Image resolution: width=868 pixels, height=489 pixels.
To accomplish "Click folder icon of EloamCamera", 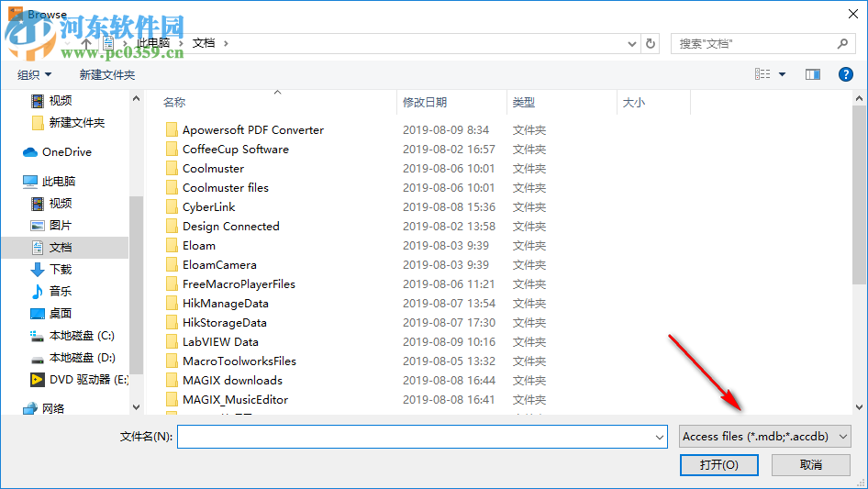I will coord(172,265).
